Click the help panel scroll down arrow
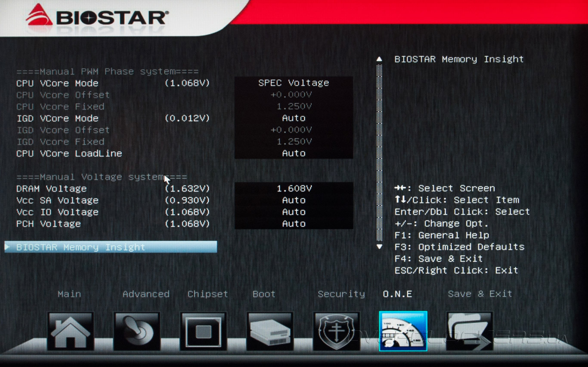The height and width of the screenshot is (367, 588). click(379, 247)
